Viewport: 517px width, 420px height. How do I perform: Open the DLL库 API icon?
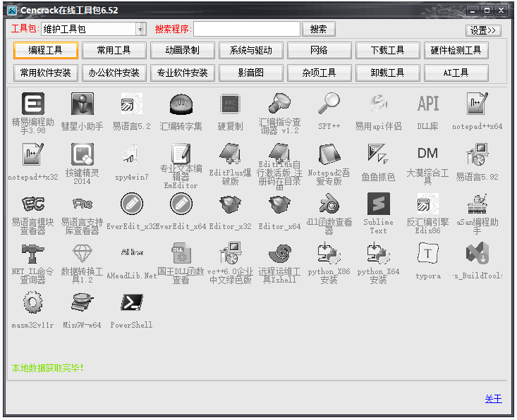(x=427, y=105)
